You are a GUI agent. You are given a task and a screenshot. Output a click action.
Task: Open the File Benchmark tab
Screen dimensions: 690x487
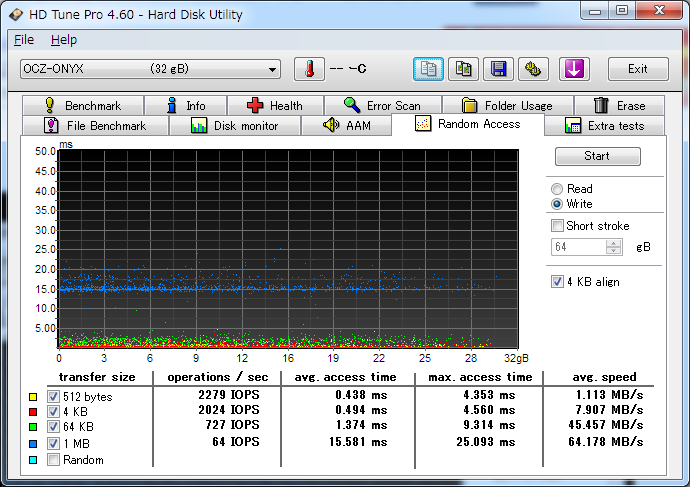coord(95,126)
